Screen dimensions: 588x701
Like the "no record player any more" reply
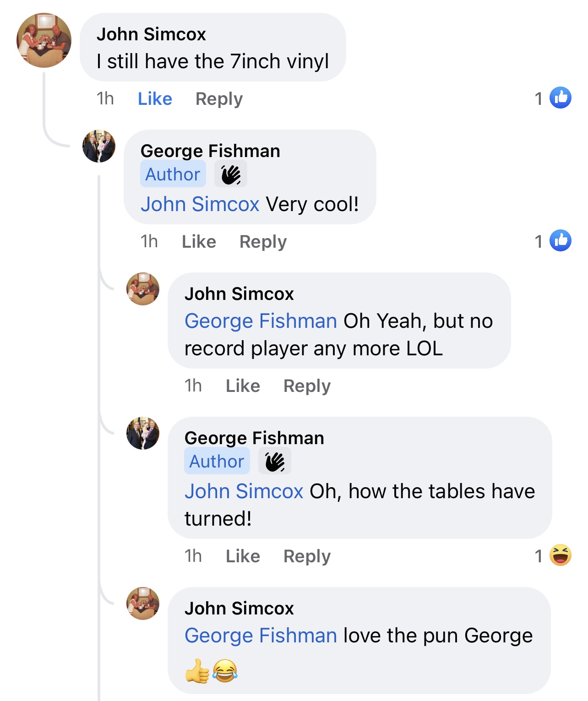tap(243, 386)
